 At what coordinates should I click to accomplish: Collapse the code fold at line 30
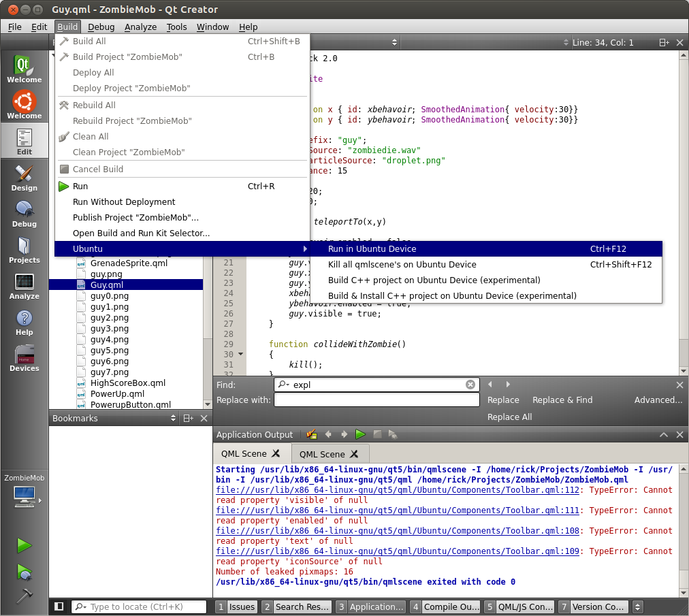pyautogui.click(x=240, y=355)
